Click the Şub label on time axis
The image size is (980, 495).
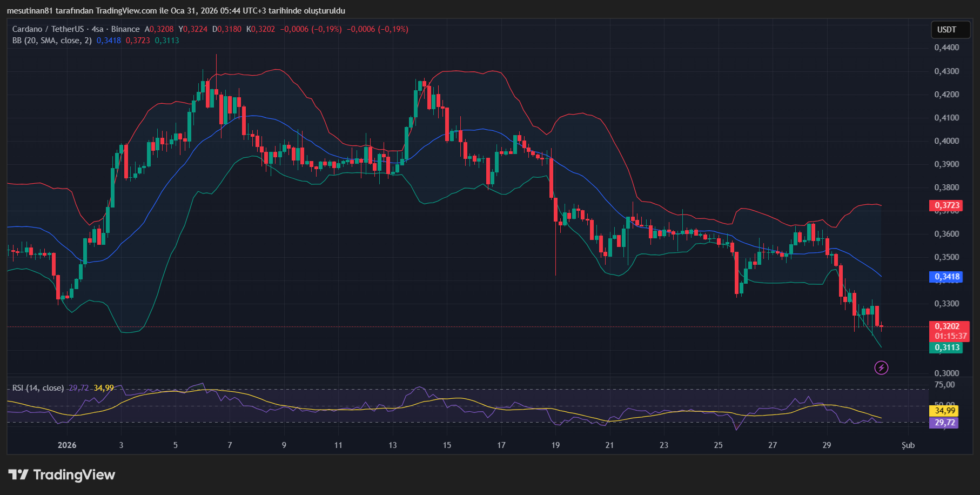click(x=908, y=445)
